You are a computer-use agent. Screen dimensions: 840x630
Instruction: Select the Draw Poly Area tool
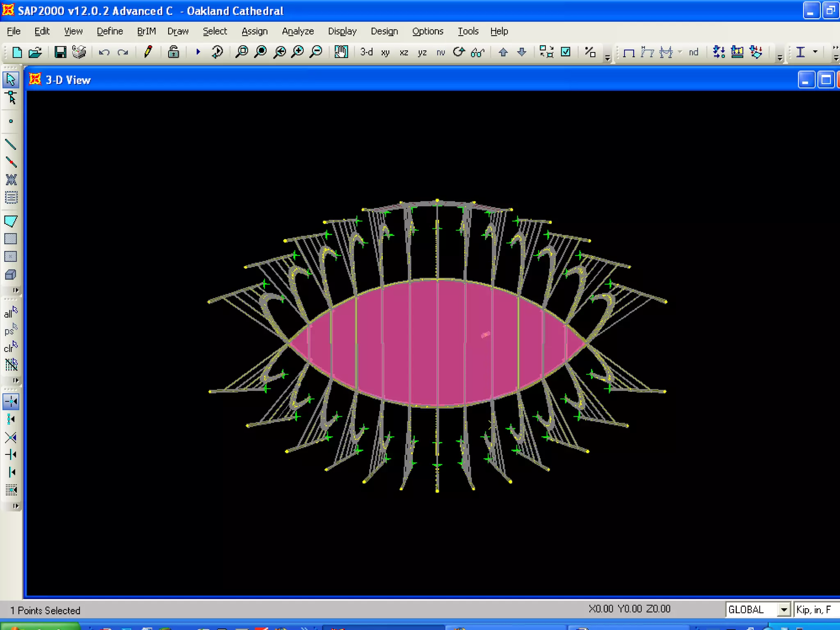(11, 221)
